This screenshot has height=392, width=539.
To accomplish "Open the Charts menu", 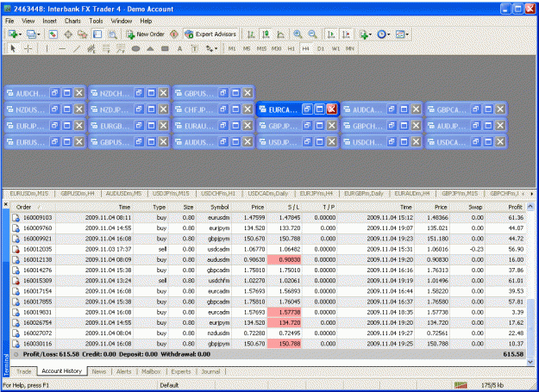I will click(x=72, y=21).
